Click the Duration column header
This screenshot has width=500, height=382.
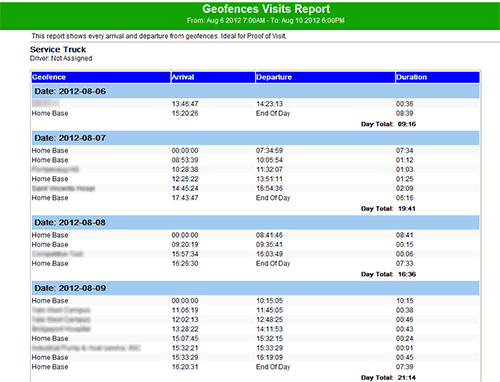coord(437,77)
